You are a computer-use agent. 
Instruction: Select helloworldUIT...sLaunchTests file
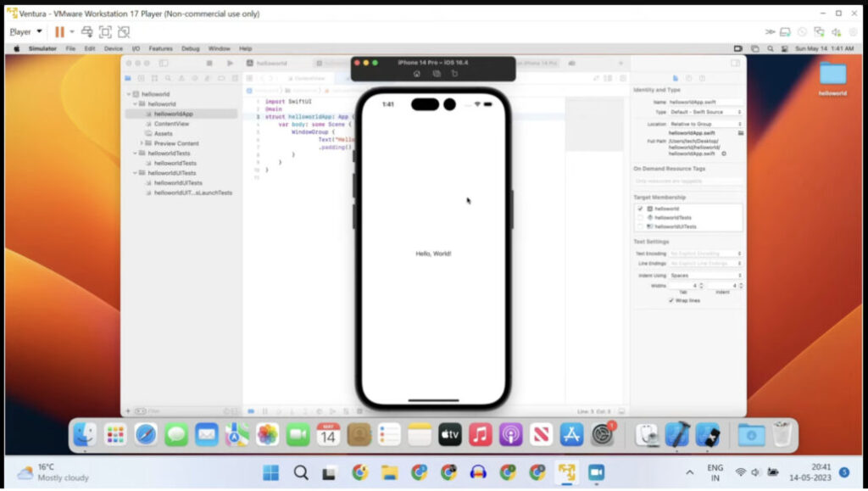[x=193, y=192]
